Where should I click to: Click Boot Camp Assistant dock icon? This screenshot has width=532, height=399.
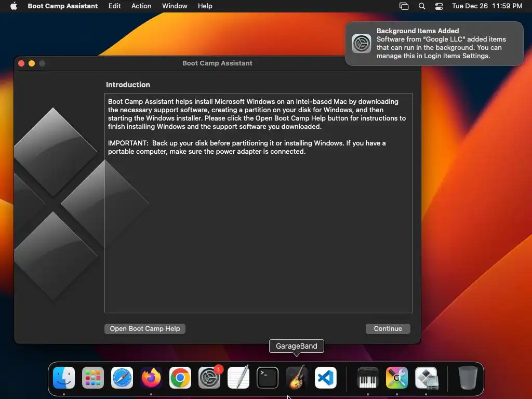coord(426,378)
